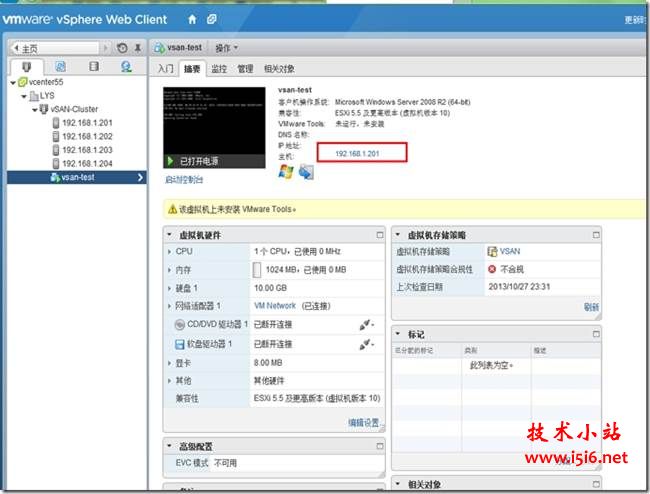The image size is (650, 494).
Task: Click the VM migrate icon beside Windows logo
Action: pos(306,172)
